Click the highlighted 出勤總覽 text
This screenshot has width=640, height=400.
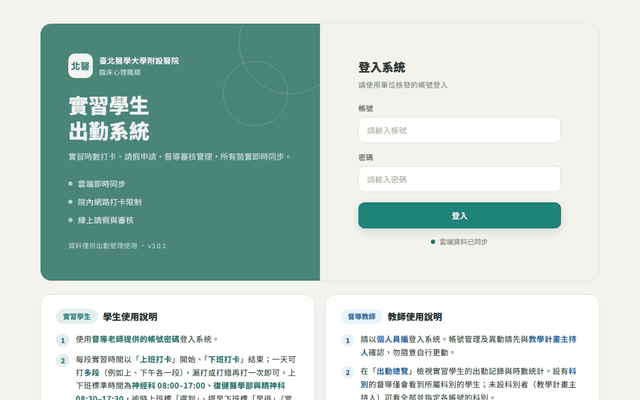[392, 371]
